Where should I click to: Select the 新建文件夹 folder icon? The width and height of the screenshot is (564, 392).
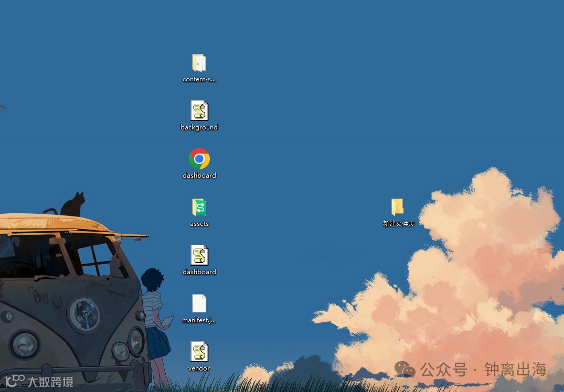click(398, 207)
